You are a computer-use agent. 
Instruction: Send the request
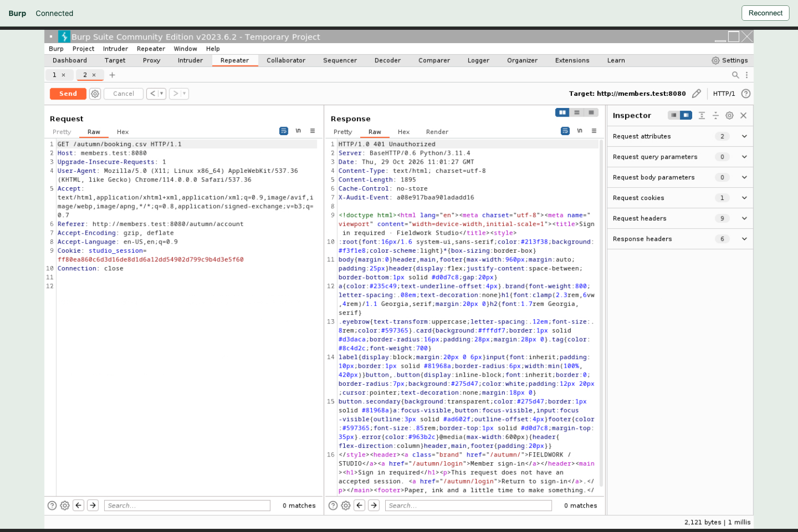pyautogui.click(x=68, y=94)
